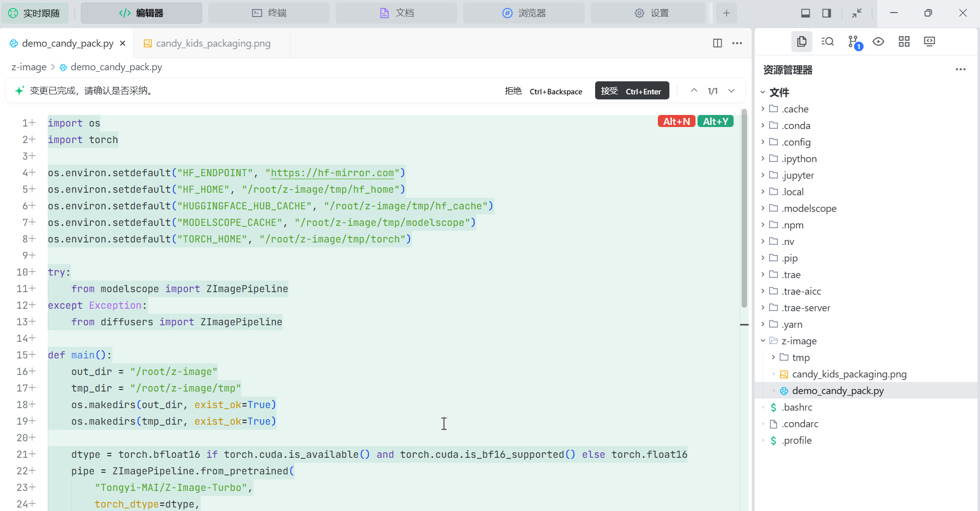Click the split editor icon
Screen dimensions: 980x511
tap(717, 43)
